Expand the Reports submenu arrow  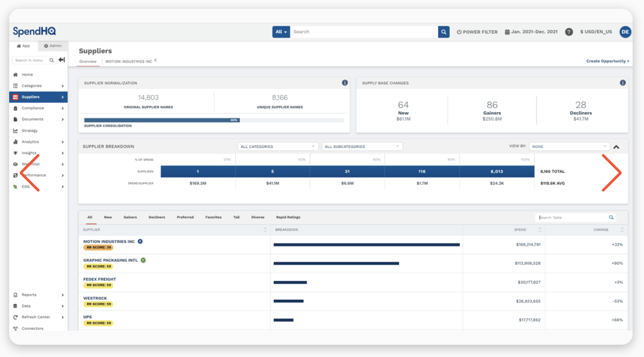(63, 295)
